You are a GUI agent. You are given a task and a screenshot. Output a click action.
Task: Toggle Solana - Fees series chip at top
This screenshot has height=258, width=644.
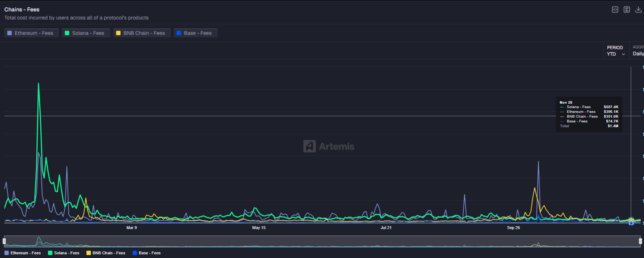86,33
